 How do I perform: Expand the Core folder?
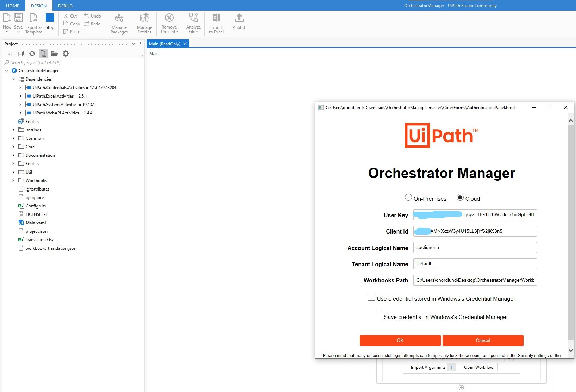[x=14, y=147]
